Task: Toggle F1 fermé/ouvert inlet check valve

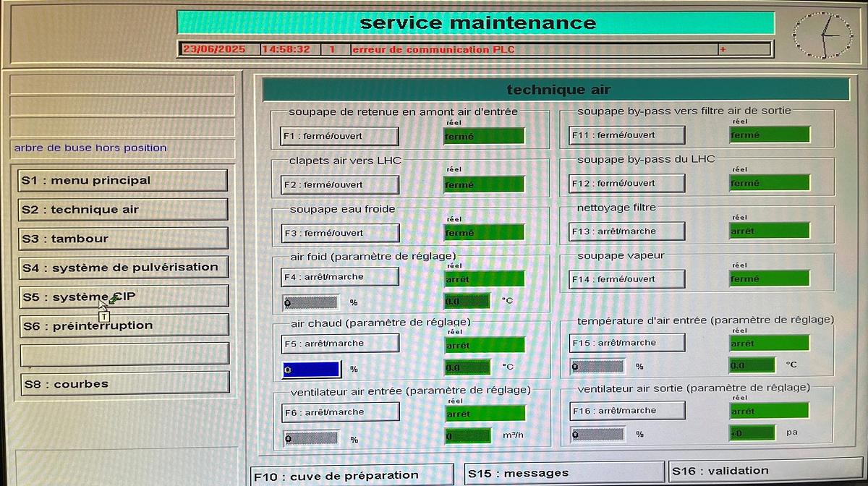Action: click(x=340, y=136)
